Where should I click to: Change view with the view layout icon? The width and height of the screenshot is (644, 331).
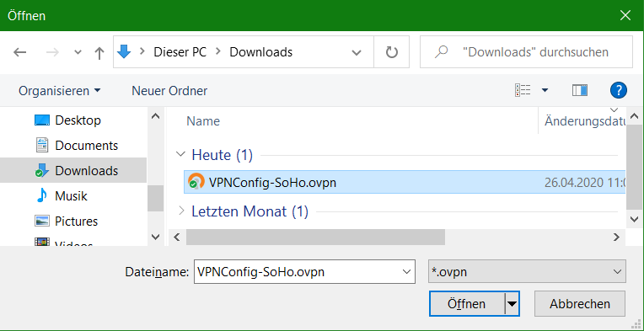523,90
